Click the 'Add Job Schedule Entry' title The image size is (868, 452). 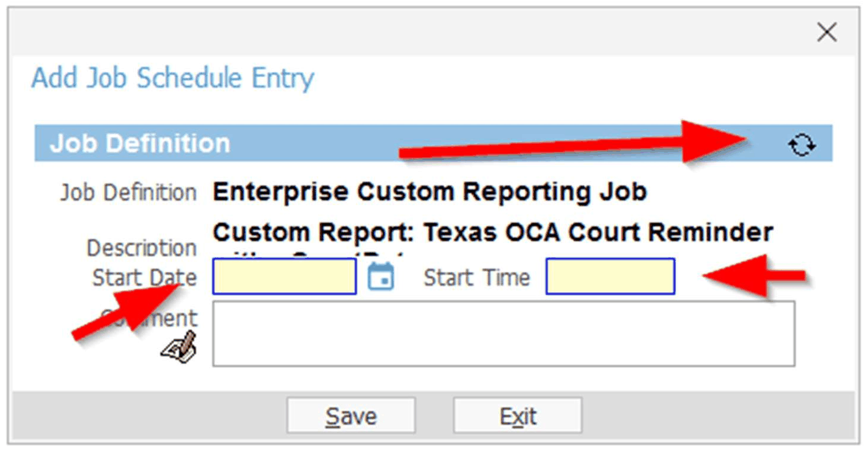coord(173,79)
